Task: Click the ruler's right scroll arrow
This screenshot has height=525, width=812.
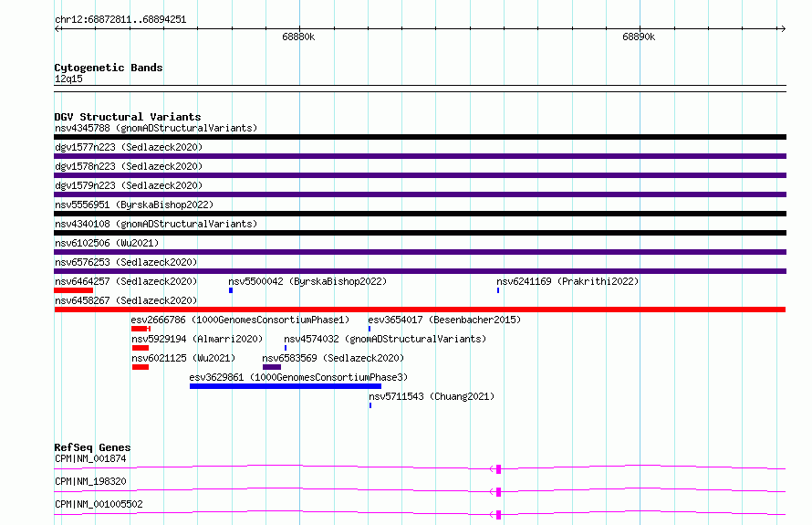Action: (783, 28)
